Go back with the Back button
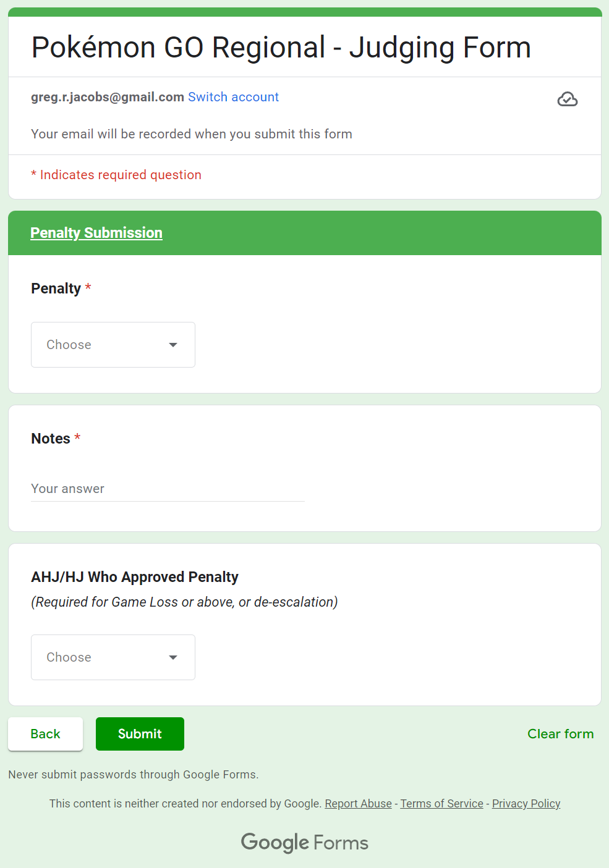Viewport: 609px width, 868px height. 45,734
